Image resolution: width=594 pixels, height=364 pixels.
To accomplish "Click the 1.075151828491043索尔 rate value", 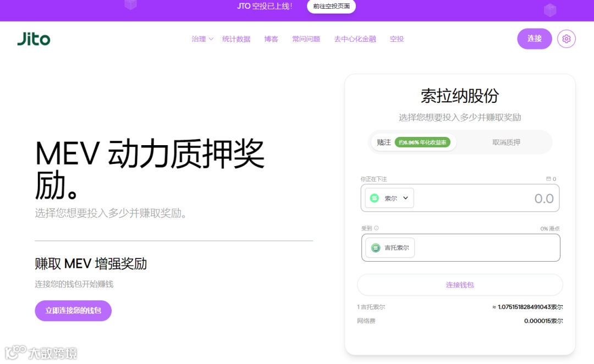I will coord(527,307).
